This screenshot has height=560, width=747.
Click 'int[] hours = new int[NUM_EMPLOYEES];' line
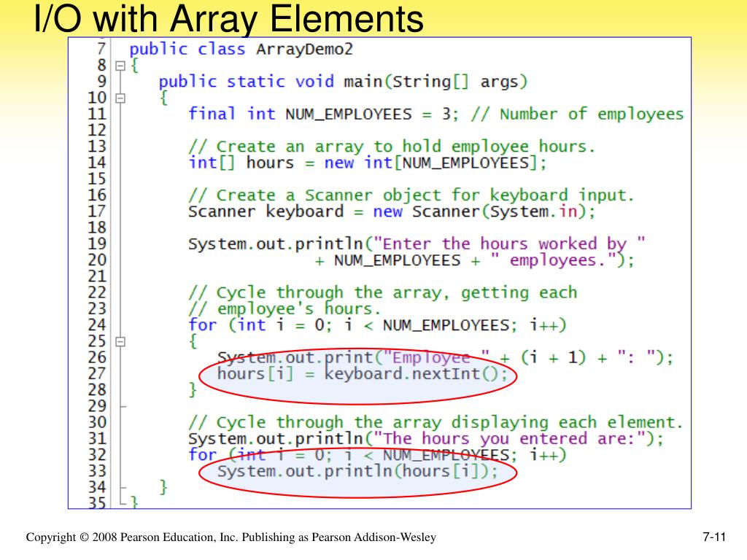pyautogui.click(x=368, y=163)
